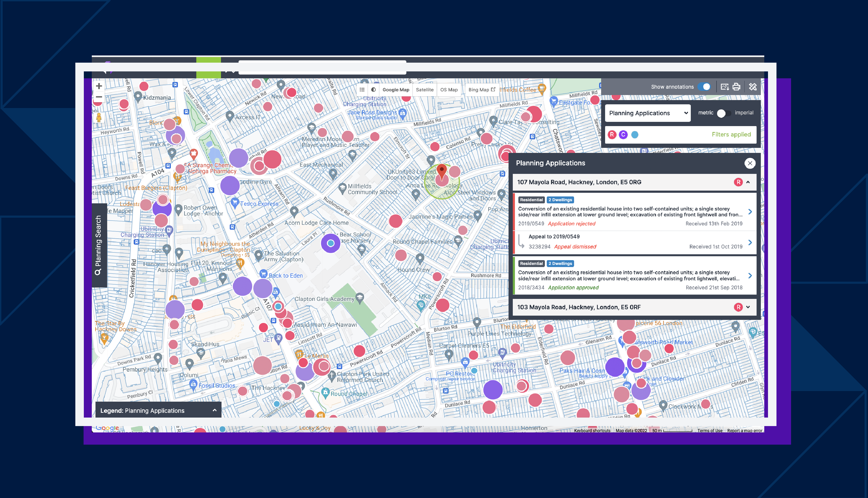Click the light blue filter color dot
The height and width of the screenshot is (498, 868).
(x=635, y=134)
